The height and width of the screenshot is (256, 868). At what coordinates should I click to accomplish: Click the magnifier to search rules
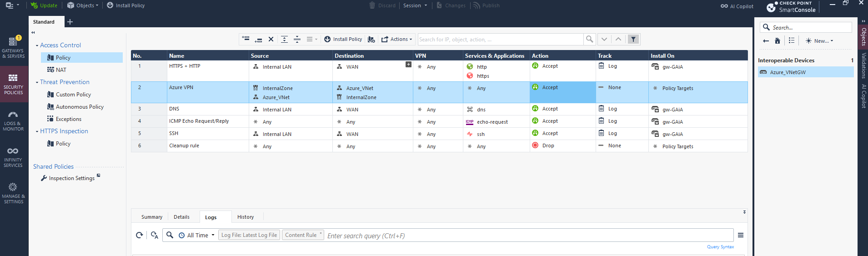[590, 39]
